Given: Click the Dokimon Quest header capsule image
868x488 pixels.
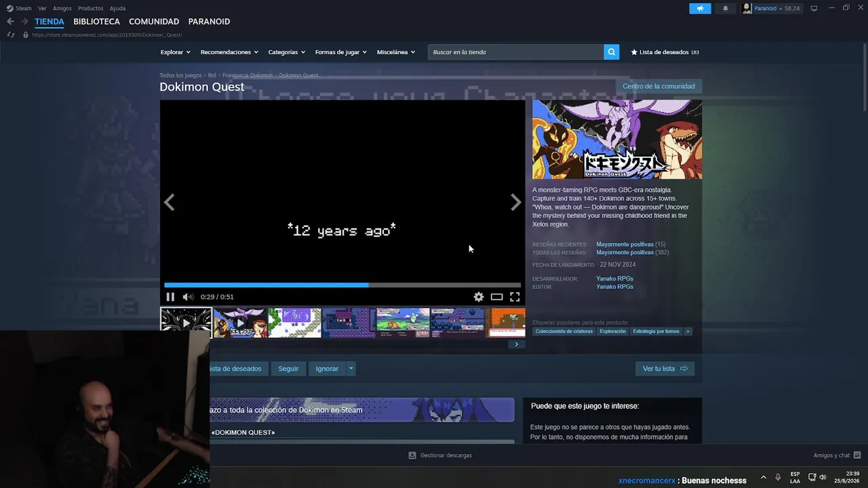Looking at the screenshot, I should tap(617, 140).
